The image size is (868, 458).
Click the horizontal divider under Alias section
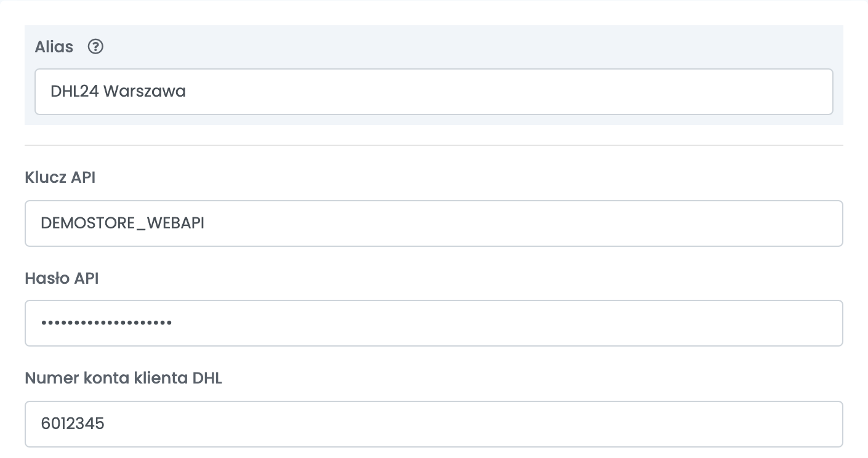[434, 145]
